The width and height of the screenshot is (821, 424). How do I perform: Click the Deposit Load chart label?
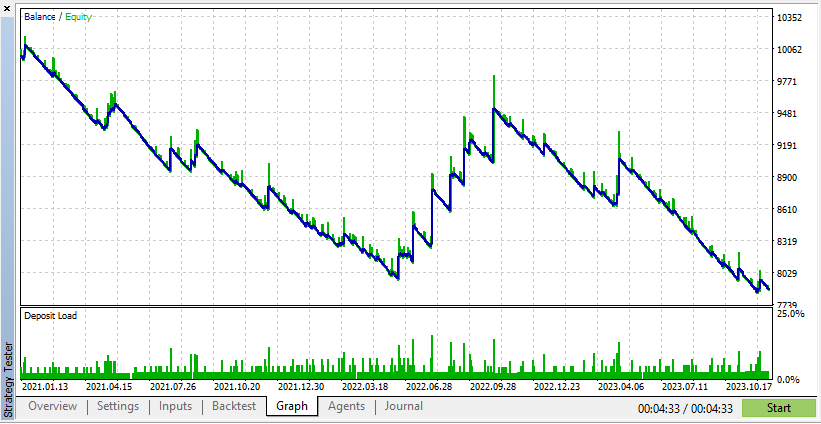coord(50,316)
